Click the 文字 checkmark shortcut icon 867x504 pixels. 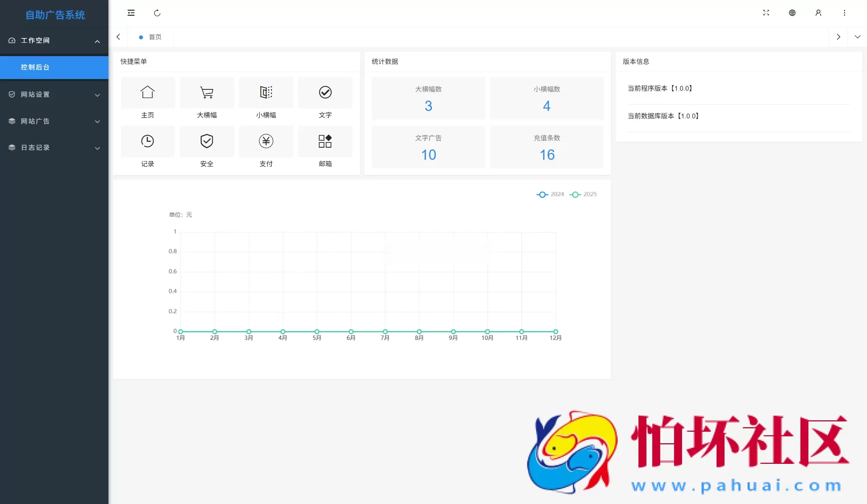[325, 92]
